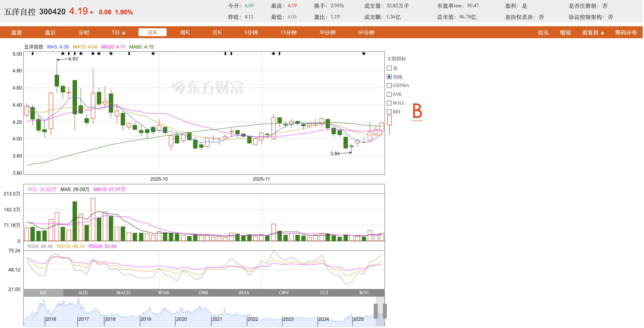Click the 拉长 stretch button
Image resolution: width=644 pixels, height=328 pixels.
tap(543, 32)
